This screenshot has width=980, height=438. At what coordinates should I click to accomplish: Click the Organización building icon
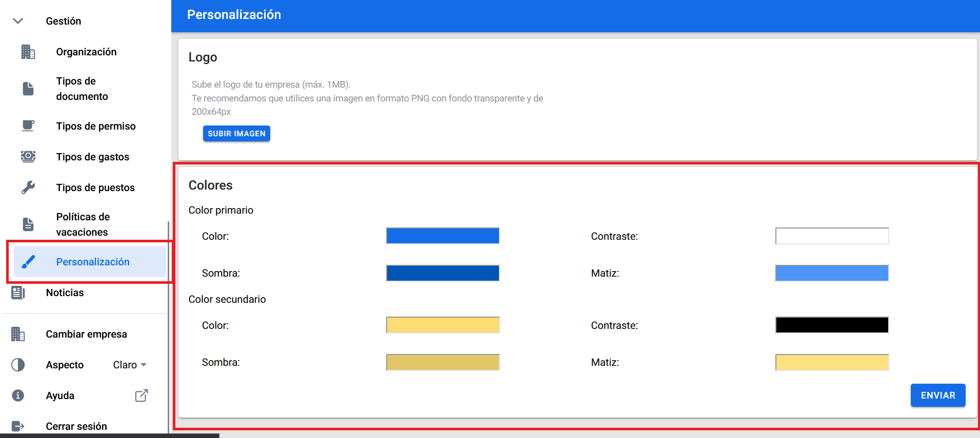[x=28, y=52]
